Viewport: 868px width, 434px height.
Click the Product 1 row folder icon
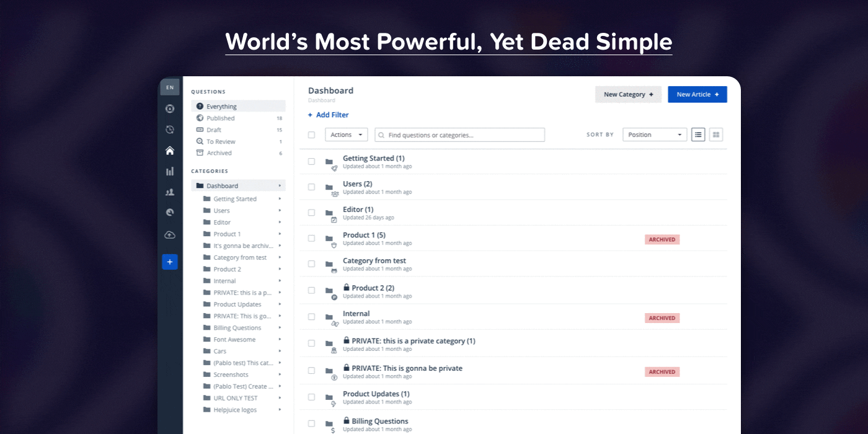329,239
